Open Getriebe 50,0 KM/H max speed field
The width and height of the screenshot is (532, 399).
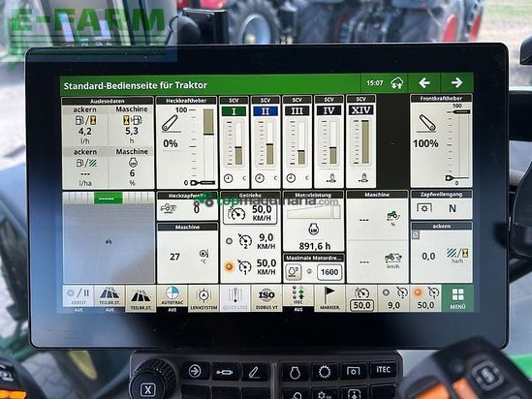[x=250, y=214]
